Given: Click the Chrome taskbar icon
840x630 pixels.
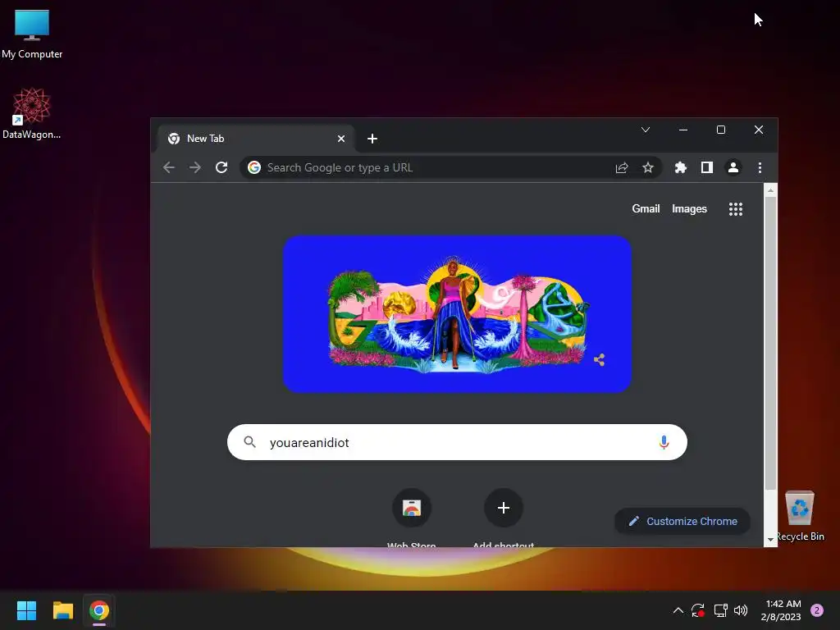Looking at the screenshot, I should coord(99,610).
